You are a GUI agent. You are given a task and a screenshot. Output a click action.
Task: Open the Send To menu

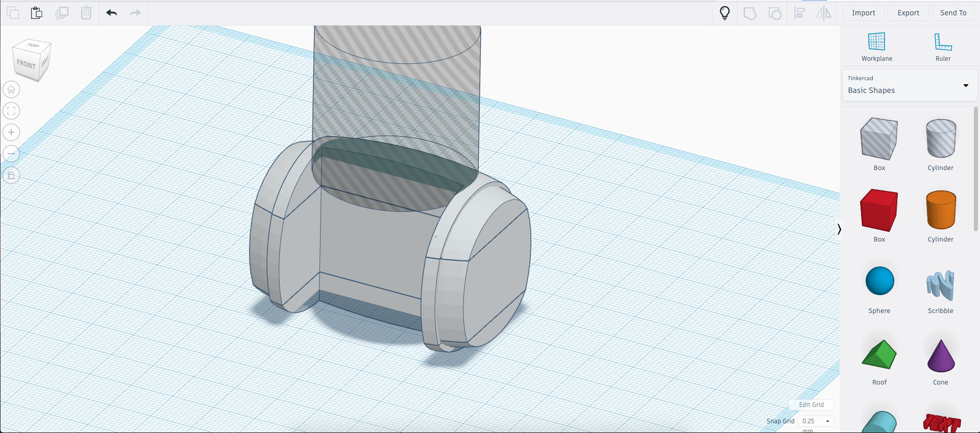[x=953, y=13]
